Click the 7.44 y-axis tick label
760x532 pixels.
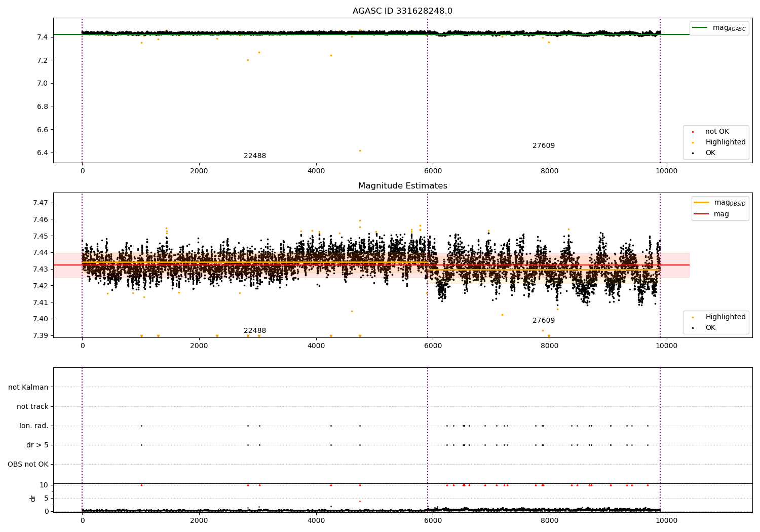(40, 253)
